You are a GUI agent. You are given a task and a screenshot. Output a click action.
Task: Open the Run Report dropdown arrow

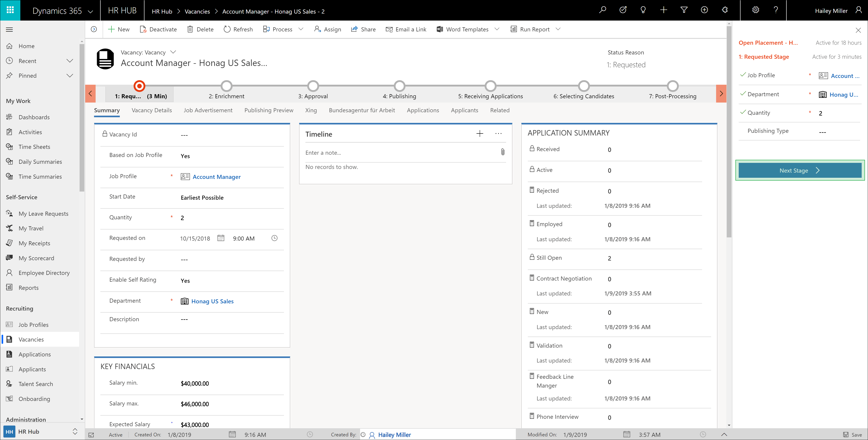pos(558,29)
